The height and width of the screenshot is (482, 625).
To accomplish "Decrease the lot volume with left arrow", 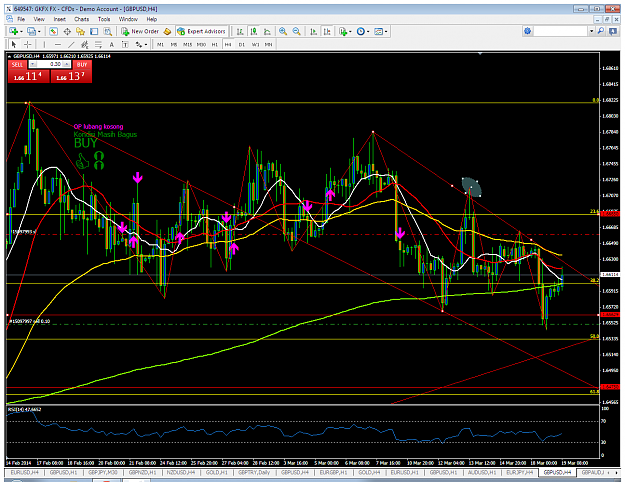I will click(33, 64).
